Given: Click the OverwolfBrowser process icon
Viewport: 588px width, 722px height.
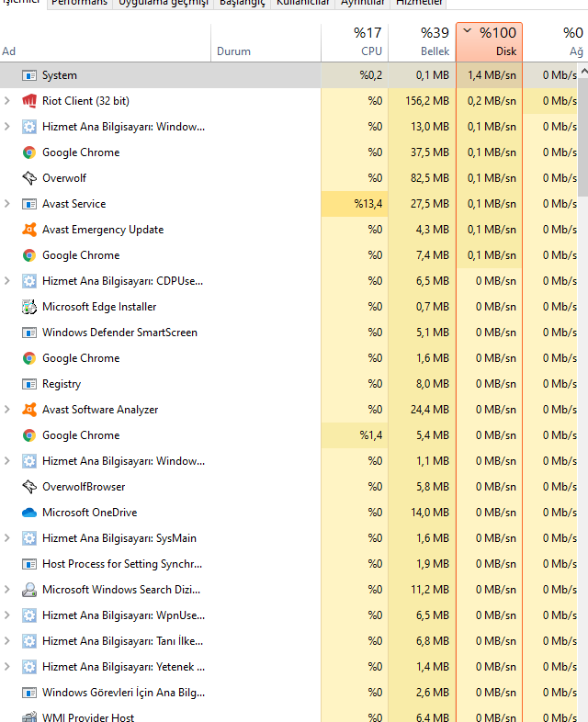Looking at the screenshot, I should point(29,487).
